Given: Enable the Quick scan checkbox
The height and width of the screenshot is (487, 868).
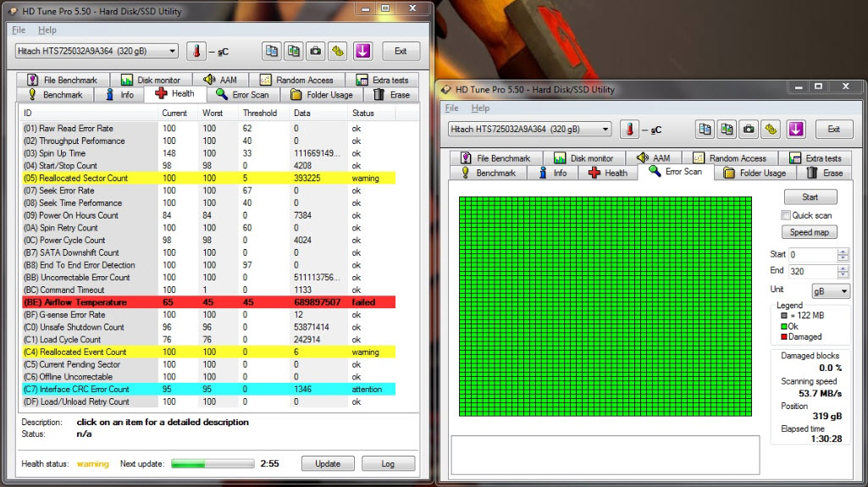Looking at the screenshot, I should pos(786,215).
